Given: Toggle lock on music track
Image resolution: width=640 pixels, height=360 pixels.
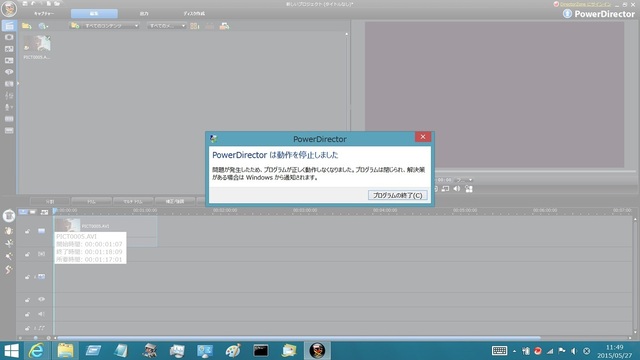Looking at the screenshot, I should pyautogui.click(x=27, y=328).
